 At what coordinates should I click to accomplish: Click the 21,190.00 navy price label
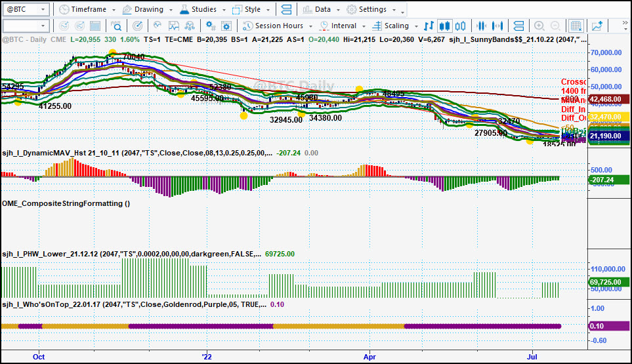tap(608, 136)
